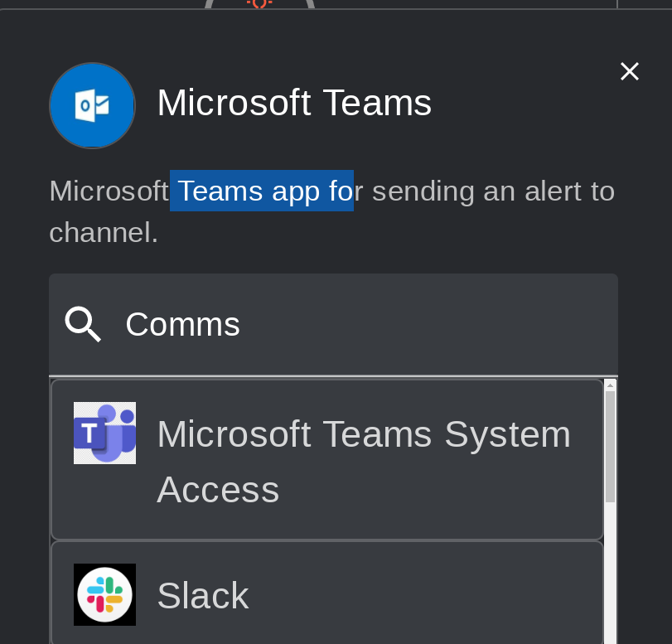
Task: Select Microsoft Teams System Access entry
Action: click(x=327, y=460)
